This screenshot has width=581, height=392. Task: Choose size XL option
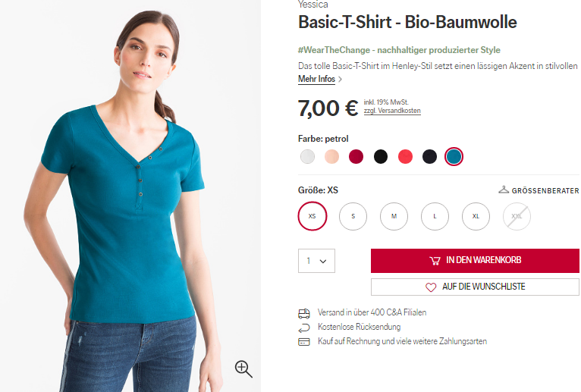(476, 216)
